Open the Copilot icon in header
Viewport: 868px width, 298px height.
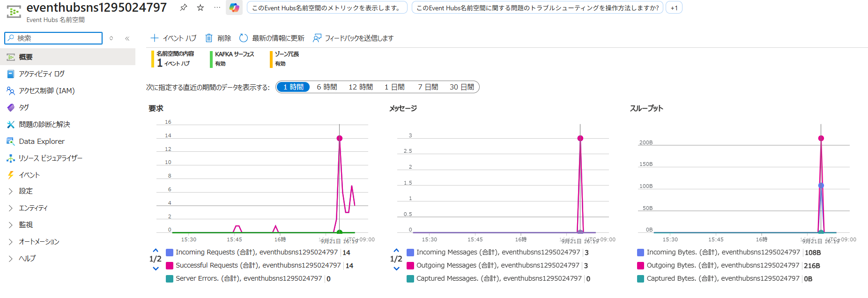point(234,7)
